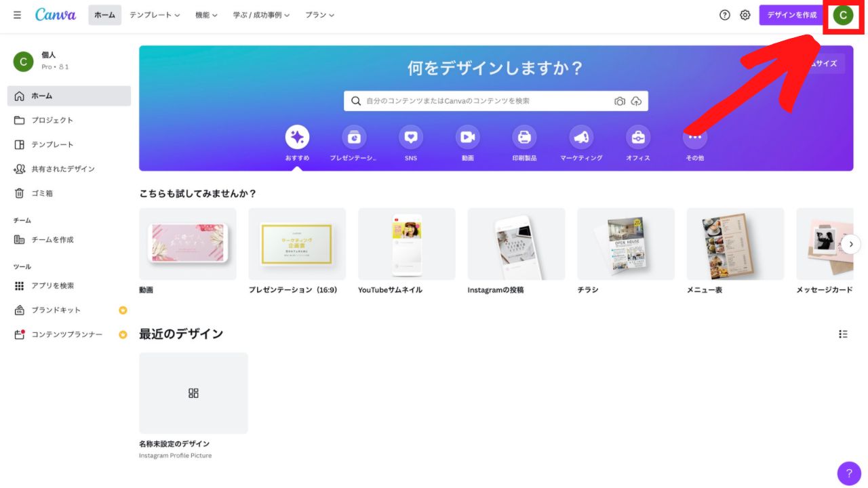Screen dimensions: 868x488
Task: Select the 印刷製品 print category icon
Action: [x=524, y=138]
